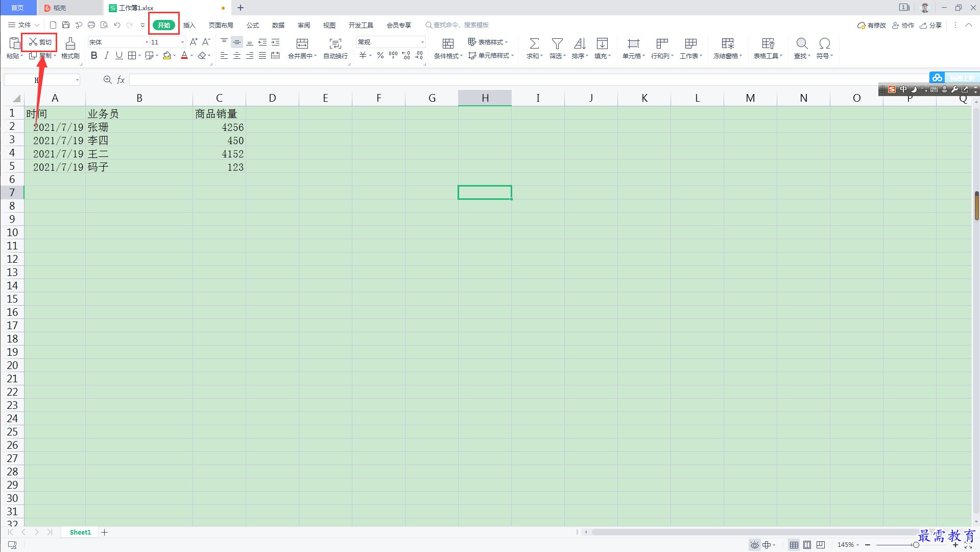Switch to the 公式 Formulas tab
980x552 pixels.
252,25
